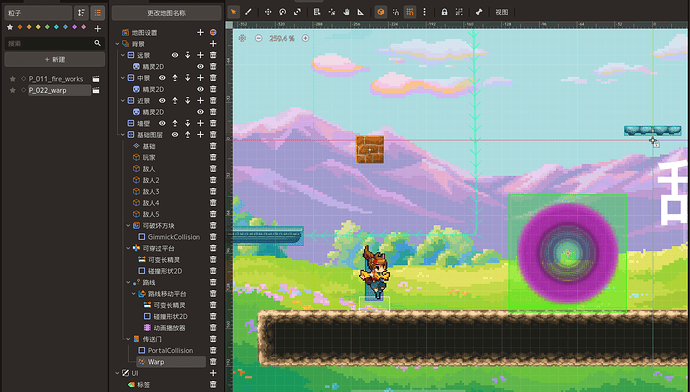Open the skeleton bone options icon
Screen dimensions: 690x392
(479, 12)
